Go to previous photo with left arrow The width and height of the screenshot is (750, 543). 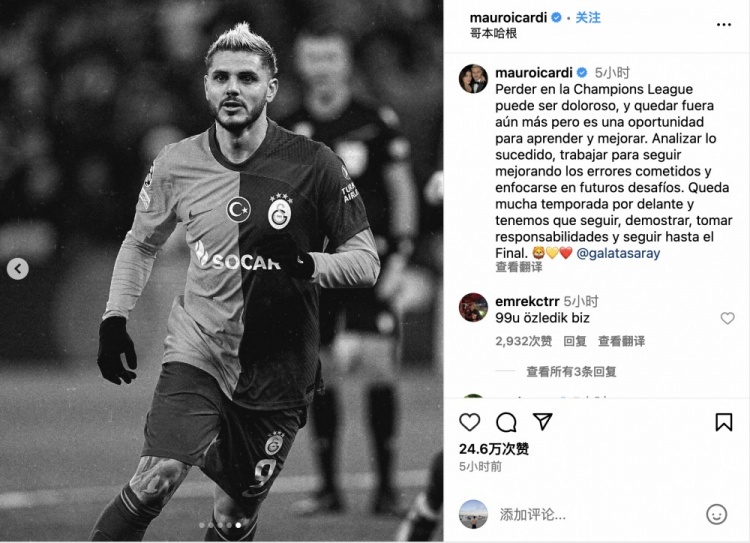tap(18, 269)
